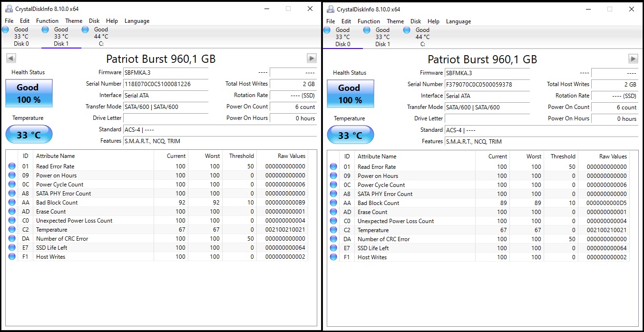Click Host Writes status orb in right window
Screen dimensions: 644x332
pyautogui.click(x=333, y=257)
